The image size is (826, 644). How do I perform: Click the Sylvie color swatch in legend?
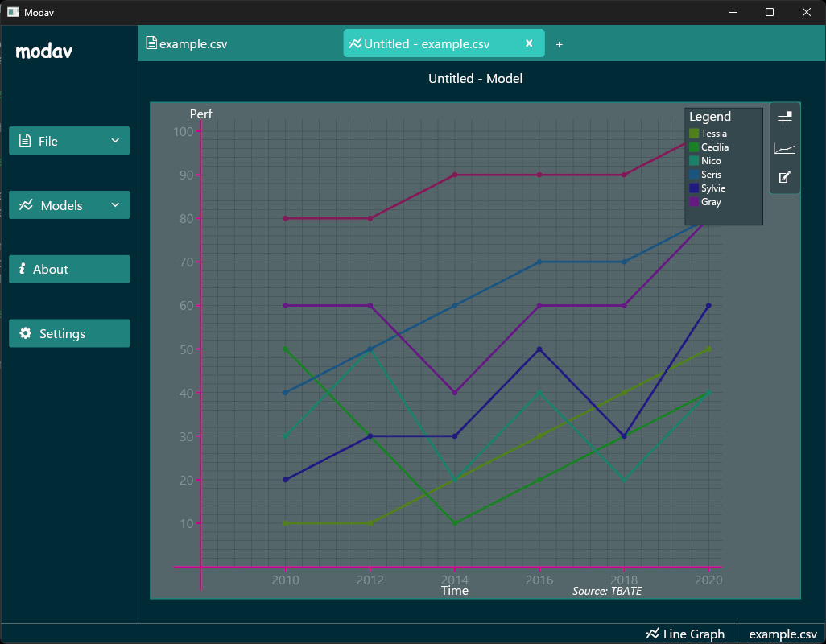click(694, 188)
